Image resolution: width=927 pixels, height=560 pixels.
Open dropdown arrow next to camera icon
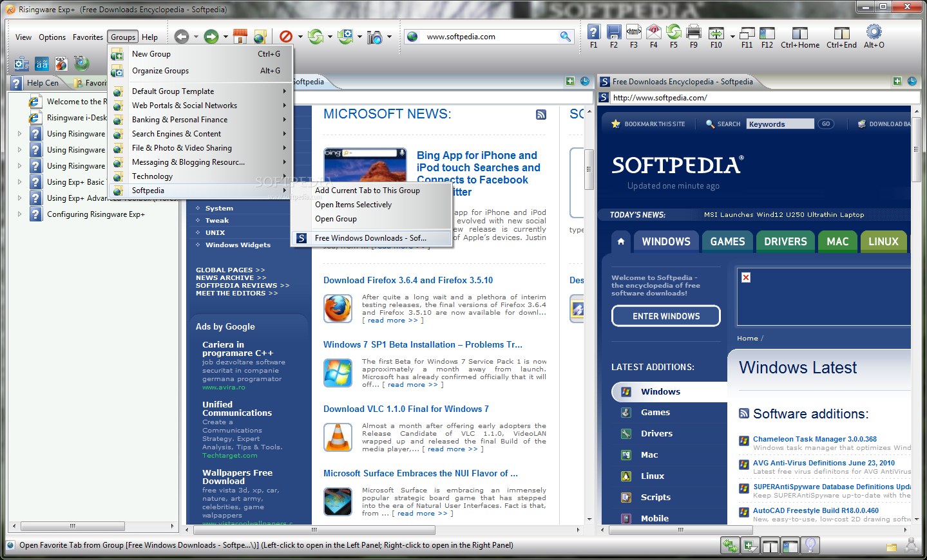pyautogui.click(x=389, y=37)
